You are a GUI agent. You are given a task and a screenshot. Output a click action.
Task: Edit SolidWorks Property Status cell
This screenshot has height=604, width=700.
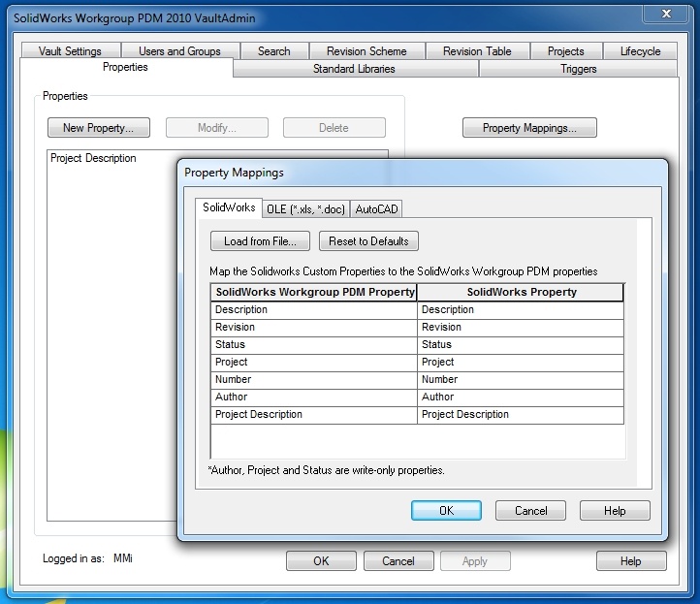click(x=521, y=344)
